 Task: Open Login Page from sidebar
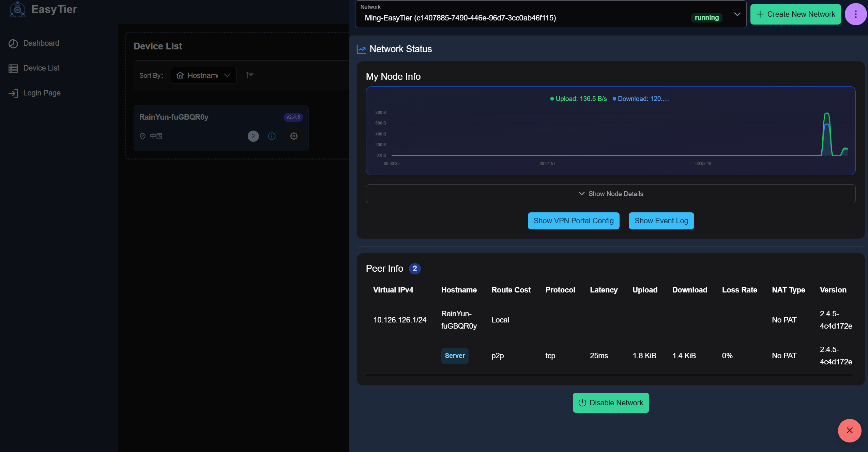click(42, 93)
